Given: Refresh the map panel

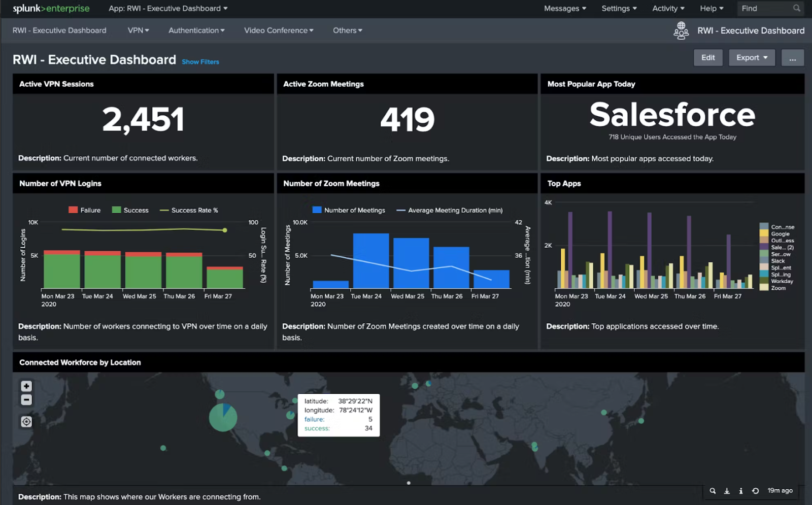Looking at the screenshot, I should click(755, 491).
